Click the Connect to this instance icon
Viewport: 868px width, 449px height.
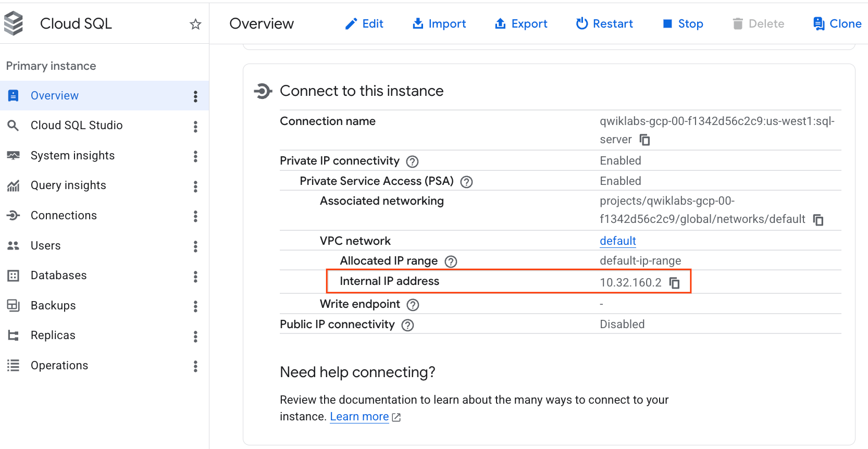pos(263,91)
